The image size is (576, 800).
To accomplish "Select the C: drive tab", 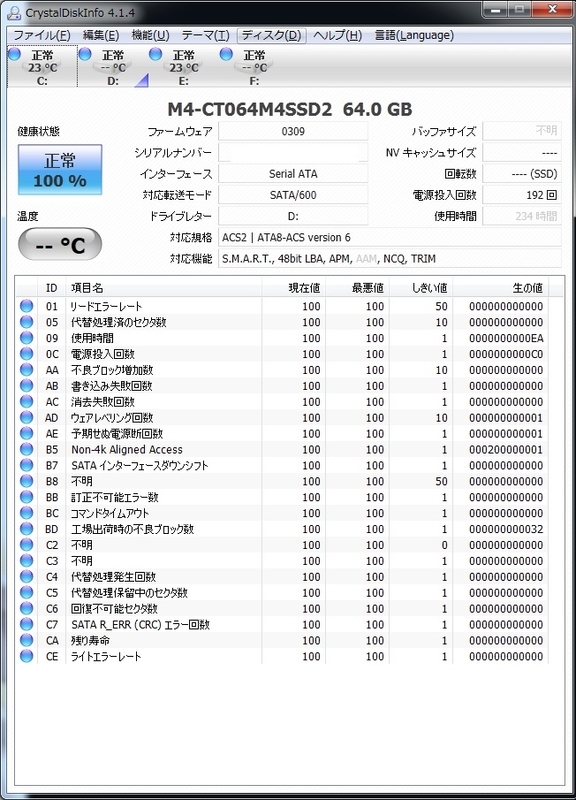I will 42,67.
